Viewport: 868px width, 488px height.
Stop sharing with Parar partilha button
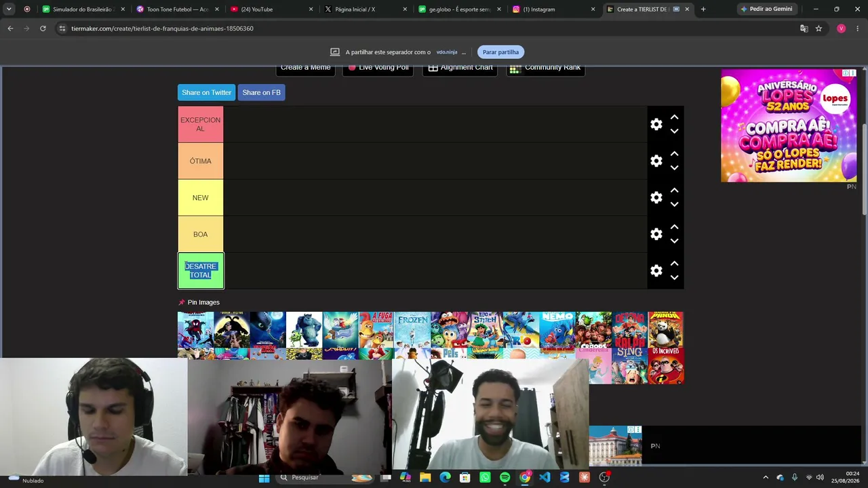point(500,52)
